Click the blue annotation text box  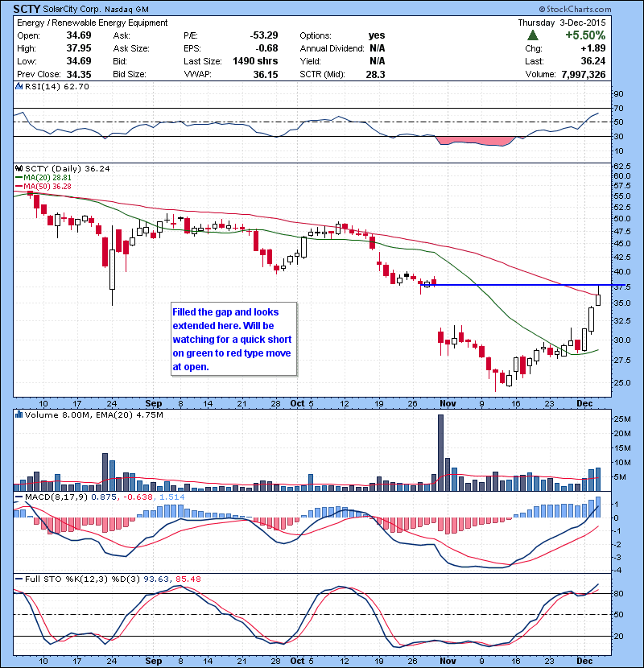pyautogui.click(x=233, y=339)
